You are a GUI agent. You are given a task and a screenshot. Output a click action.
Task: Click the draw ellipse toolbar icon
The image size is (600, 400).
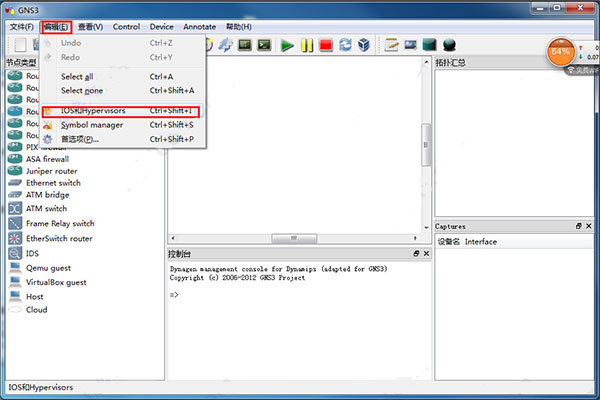449,45
